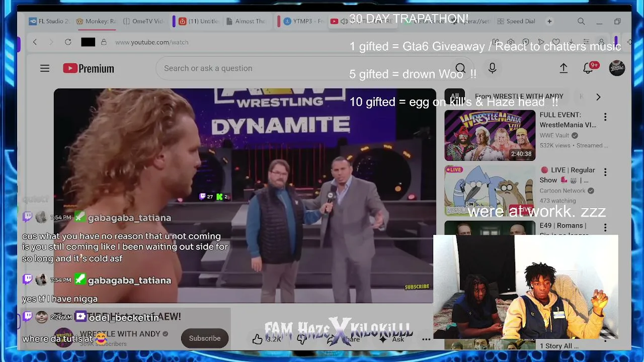644x362 pixels.
Task: Switch to the Almost The tab
Action: [x=247, y=22]
